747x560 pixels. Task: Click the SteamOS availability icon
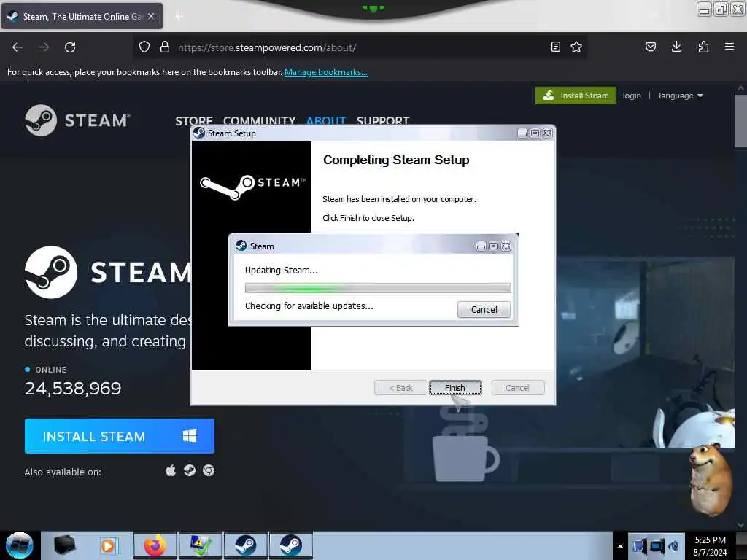tap(190, 470)
